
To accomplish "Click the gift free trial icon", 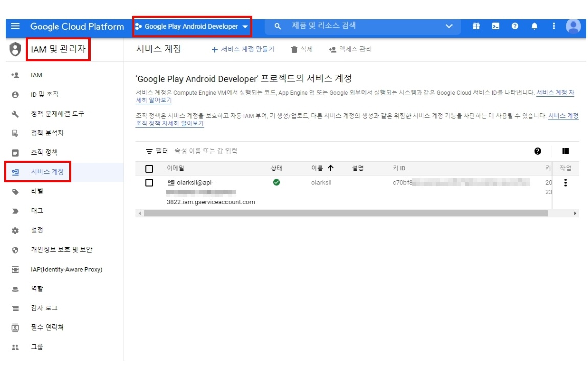I will (476, 26).
